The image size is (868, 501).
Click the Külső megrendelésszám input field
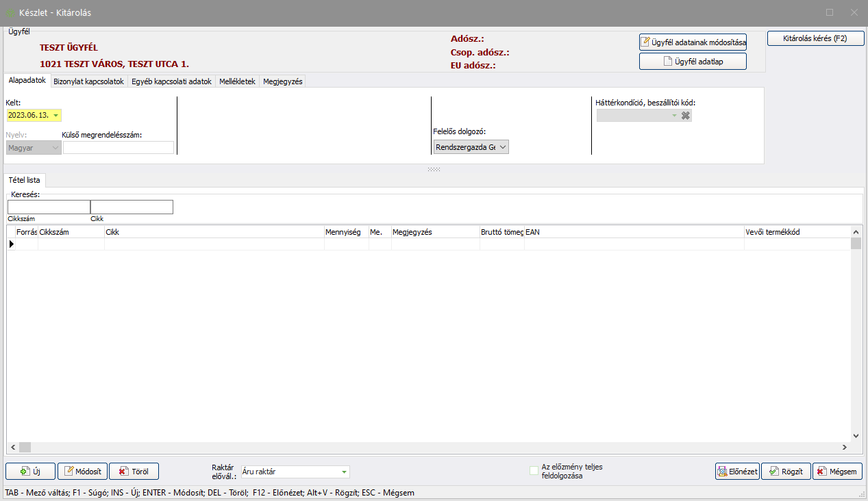point(119,147)
